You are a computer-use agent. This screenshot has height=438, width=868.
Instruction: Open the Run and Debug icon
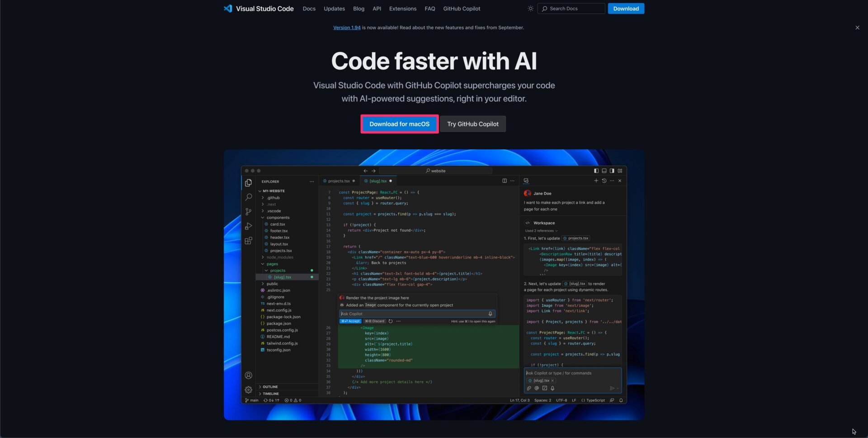[x=248, y=226]
